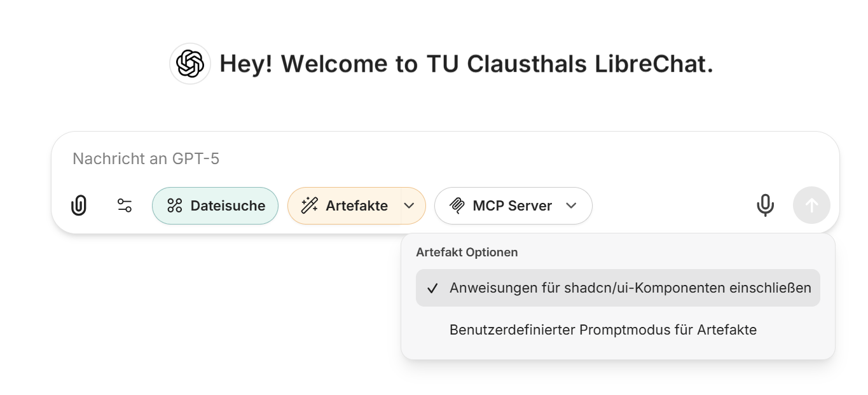Expand the MCP Server chevron
Image resolution: width=868 pixels, height=395 pixels.
coord(571,205)
